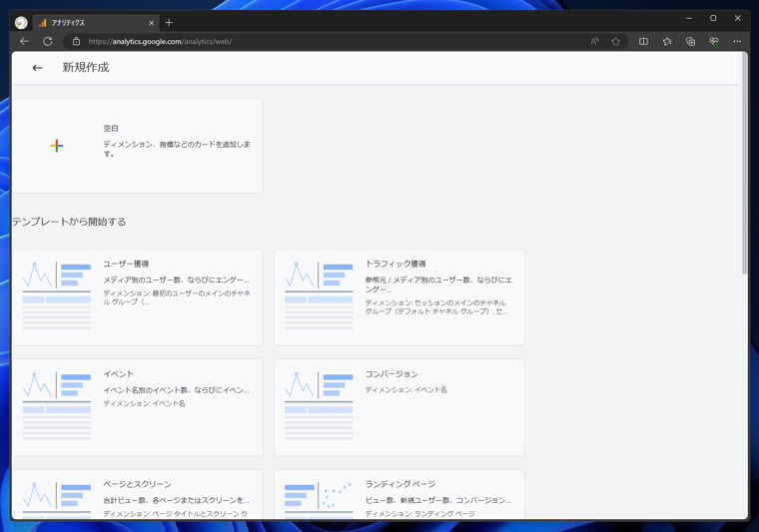Click the 参照元 / メディア別 description text
This screenshot has height=532, width=759.
pos(438,284)
